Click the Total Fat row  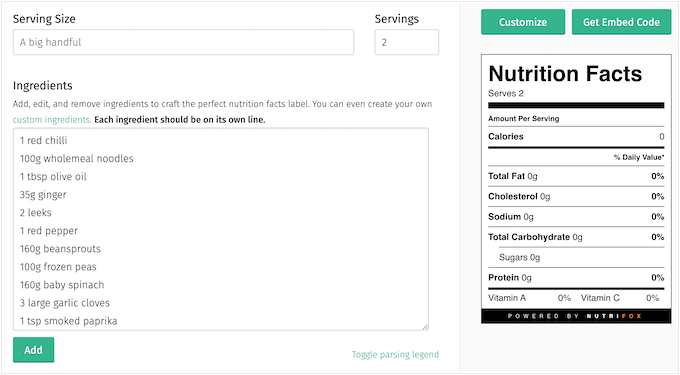pyautogui.click(x=576, y=176)
